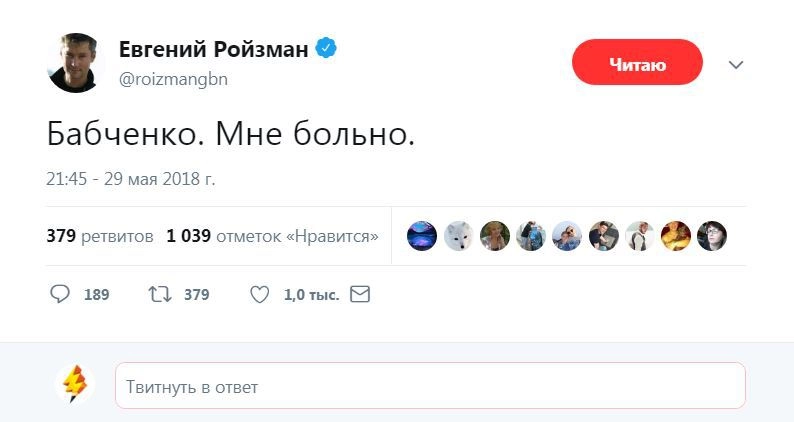The image size is (794, 422).
Task: Open the tweet timestamp 21:45 - 29 мая 2018
Action: [x=131, y=180]
